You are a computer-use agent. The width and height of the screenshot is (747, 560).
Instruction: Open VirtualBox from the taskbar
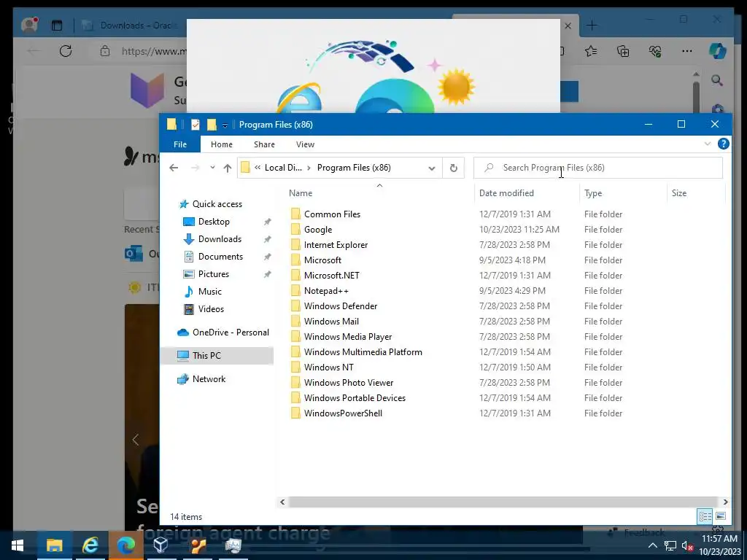point(161,545)
